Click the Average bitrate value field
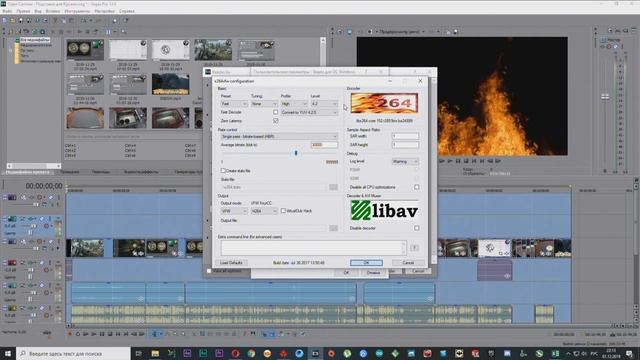 pos(324,145)
